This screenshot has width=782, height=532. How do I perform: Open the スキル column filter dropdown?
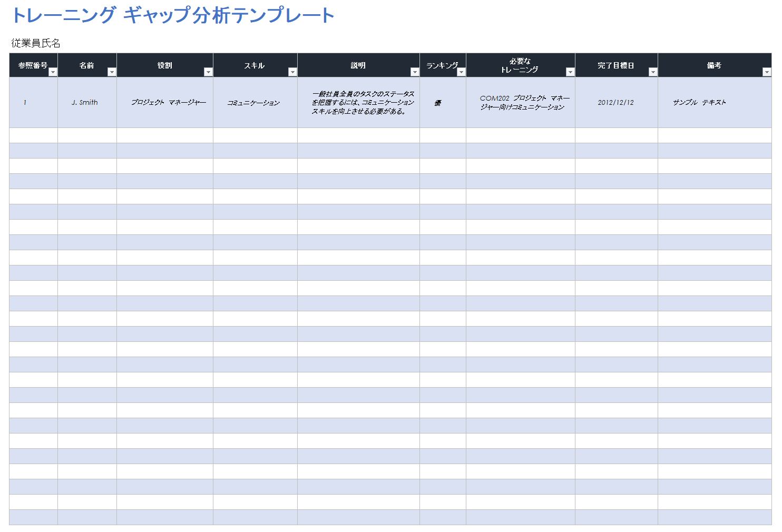click(292, 72)
